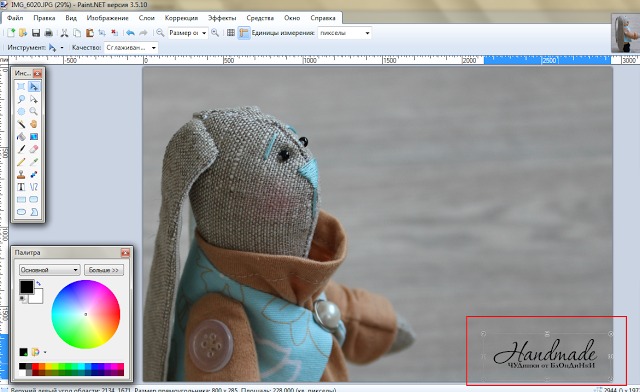This screenshot has height=392, width=640.
Task: Click the Zoom Out magnifier icon
Action: [160, 33]
